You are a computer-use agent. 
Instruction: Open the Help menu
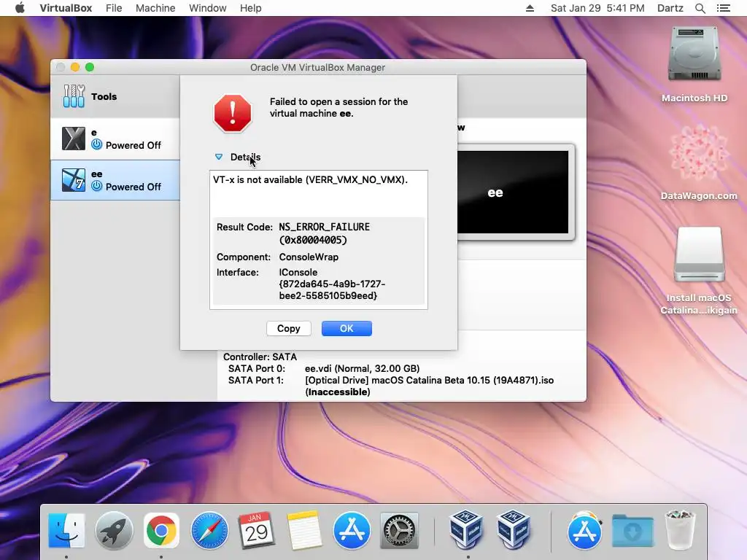[x=251, y=8]
